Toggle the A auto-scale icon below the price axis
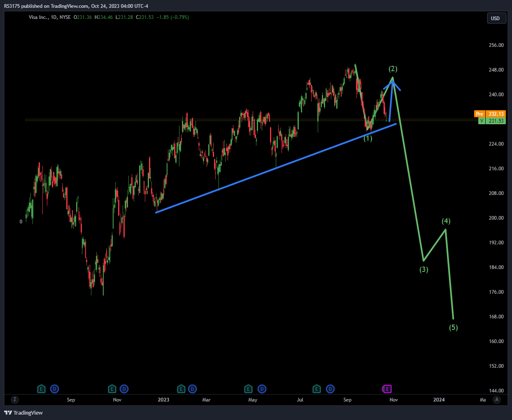Viewport: 512px width, 420px height. (x=497, y=399)
